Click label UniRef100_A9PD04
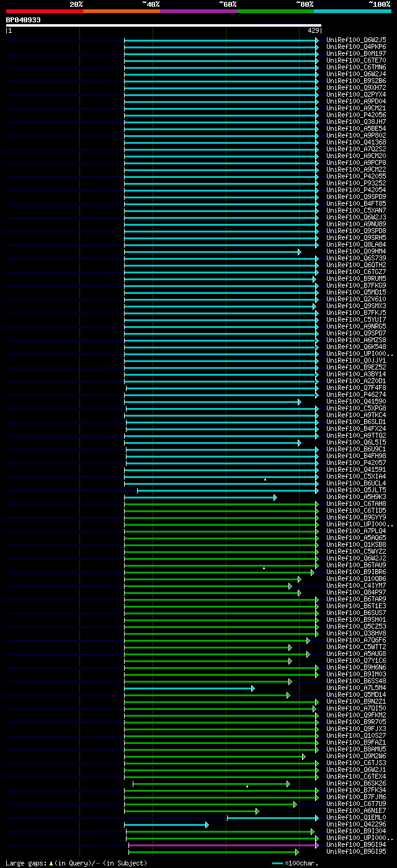Image resolution: width=397 pixels, height=868 pixels. pos(356,101)
